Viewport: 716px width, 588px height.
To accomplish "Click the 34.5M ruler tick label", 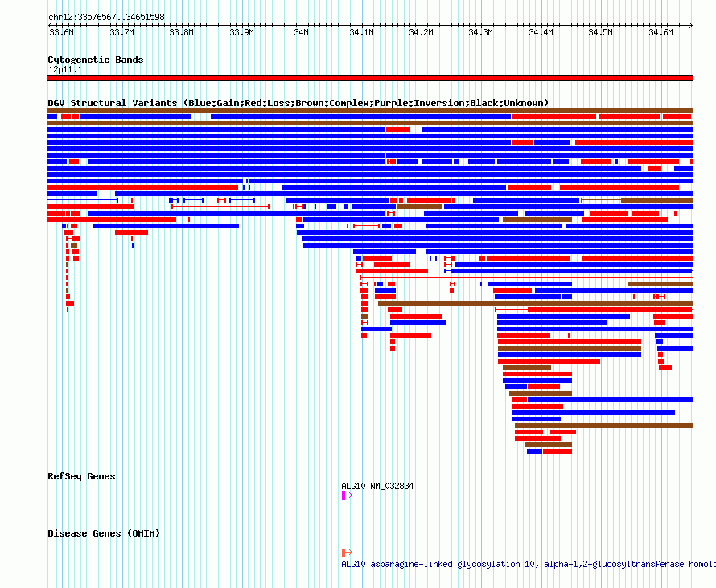I will (600, 32).
